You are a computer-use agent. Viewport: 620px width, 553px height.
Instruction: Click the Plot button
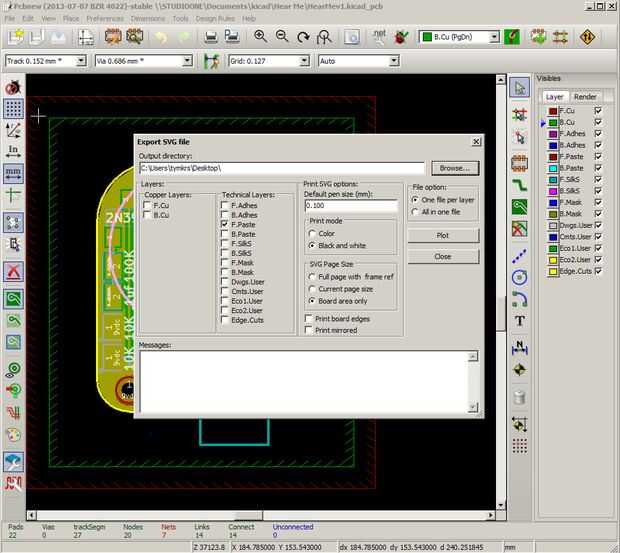coord(442,235)
